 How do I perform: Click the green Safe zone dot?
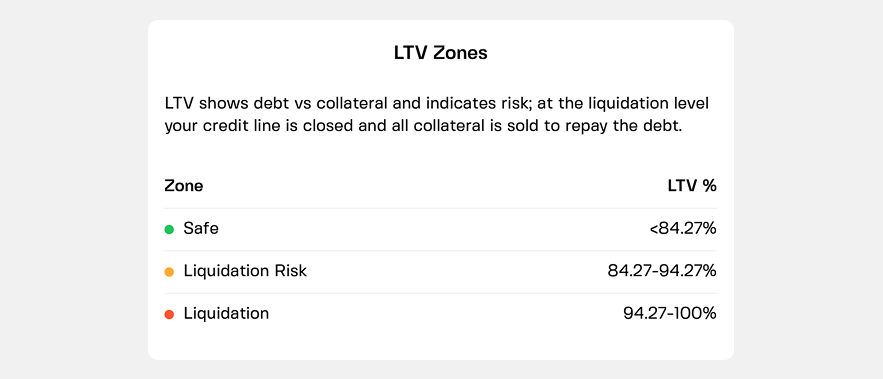pos(169,229)
